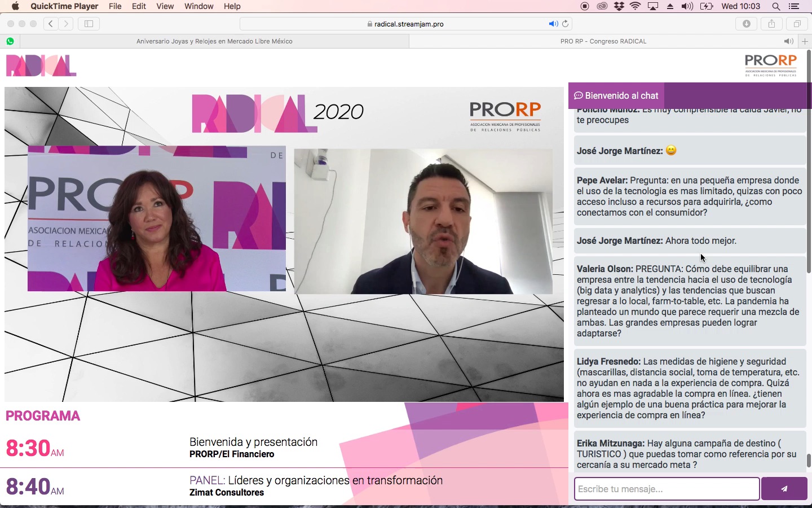This screenshot has height=508, width=812.
Task: Open the Dropbox menu bar icon
Action: [619, 6]
